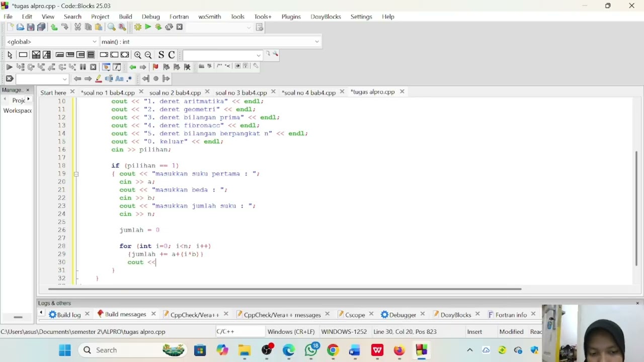Abort the build with the X icon
Image resolution: width=644 pixels, height=362 pixels.
tap(180, 27)
